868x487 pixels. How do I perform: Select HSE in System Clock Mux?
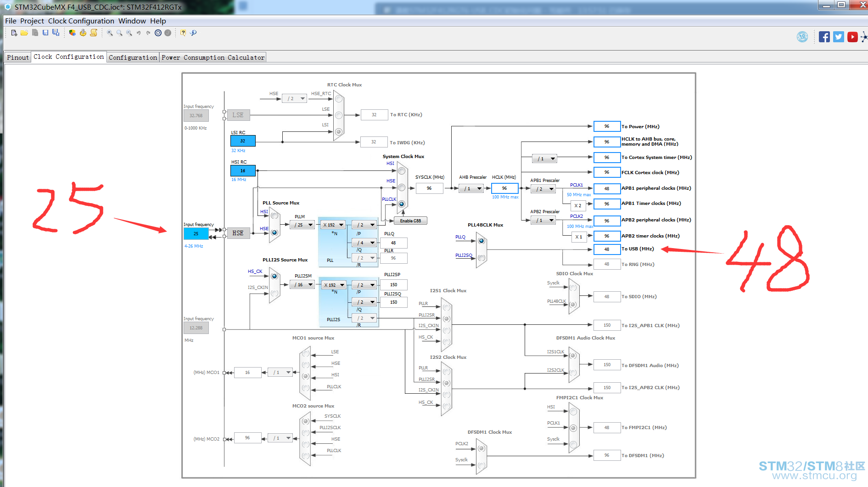click(402, 187)
